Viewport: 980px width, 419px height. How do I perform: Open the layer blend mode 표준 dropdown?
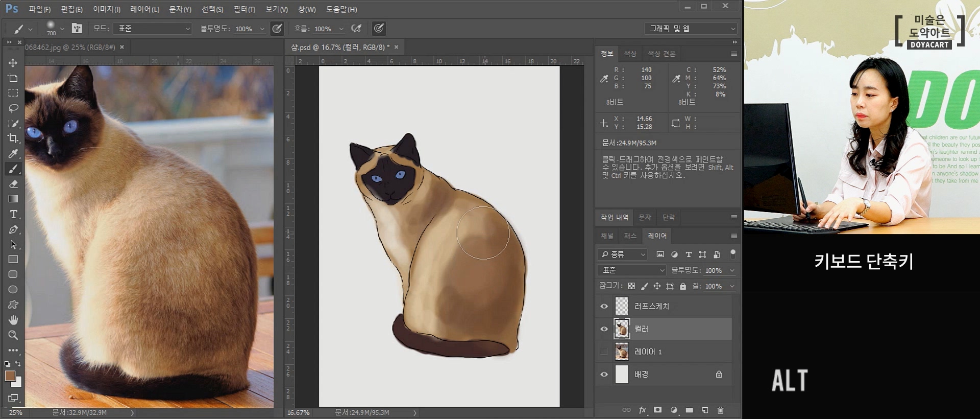(632, 270)
